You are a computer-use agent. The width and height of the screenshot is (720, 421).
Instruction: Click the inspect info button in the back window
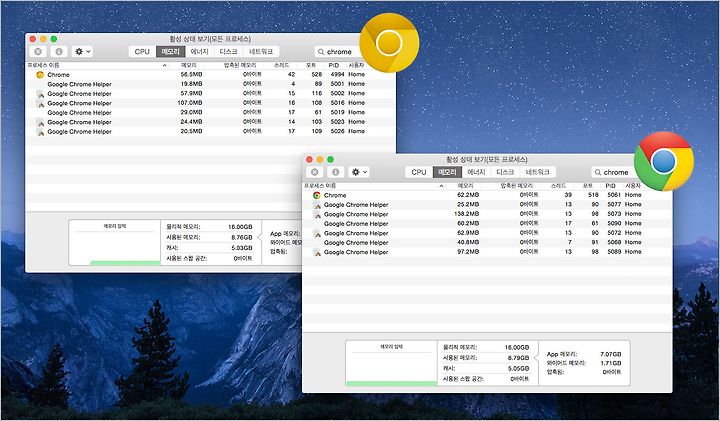click(59, 52)
